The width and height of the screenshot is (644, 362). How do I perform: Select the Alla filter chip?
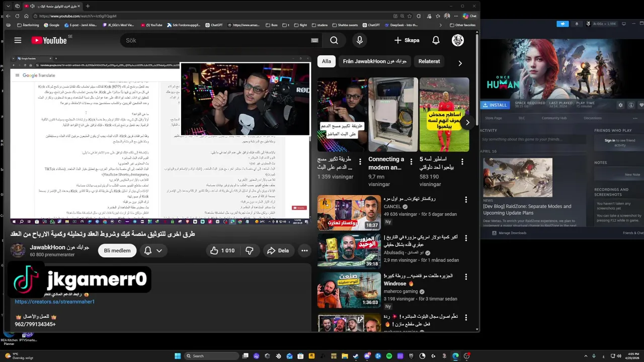tap(327, 61)
